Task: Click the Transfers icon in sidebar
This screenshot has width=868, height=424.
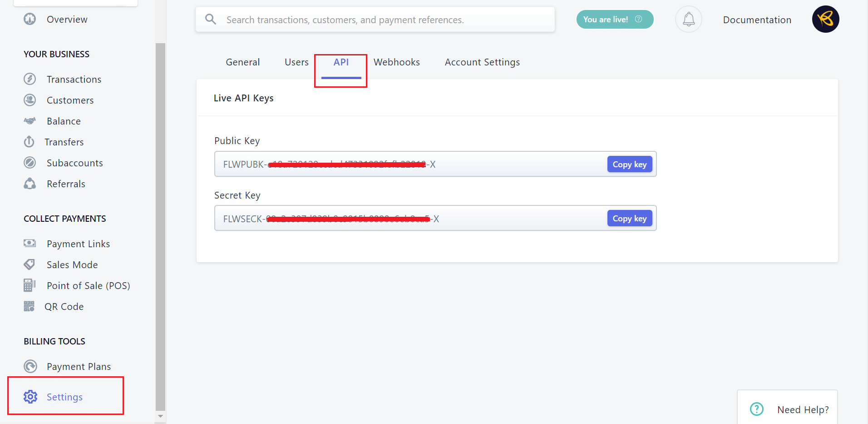Action: pyautogui.click(x=29, y=142)
